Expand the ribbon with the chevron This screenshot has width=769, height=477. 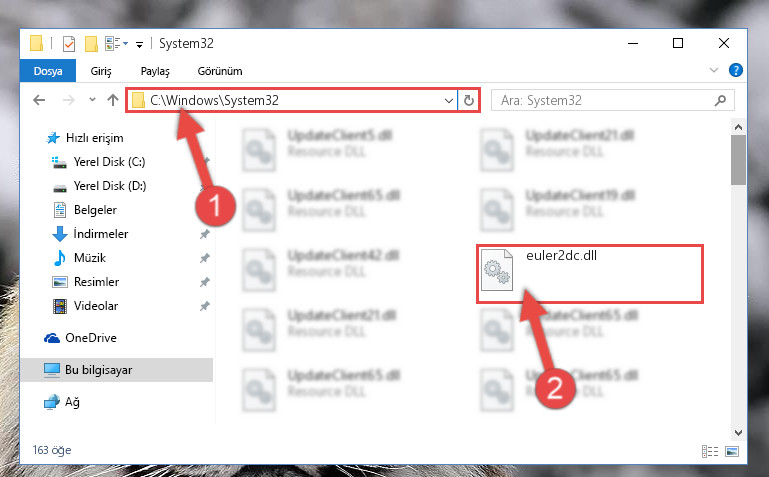[x=714, y=70]
